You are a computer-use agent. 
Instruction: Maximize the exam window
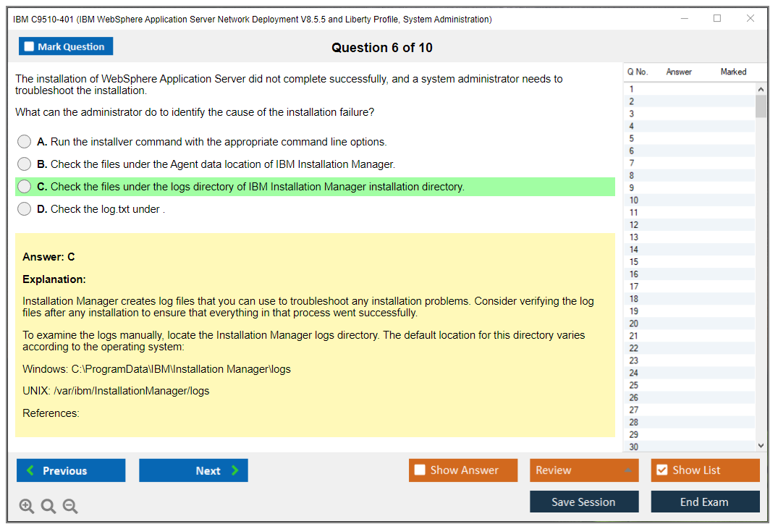click(x=717, y=19)
